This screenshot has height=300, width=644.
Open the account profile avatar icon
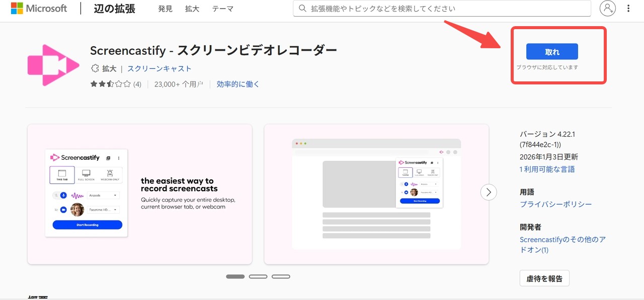tap(607, 9)
